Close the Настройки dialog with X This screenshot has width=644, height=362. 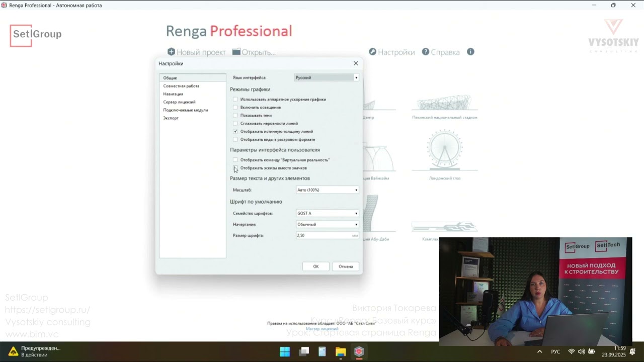356,63
